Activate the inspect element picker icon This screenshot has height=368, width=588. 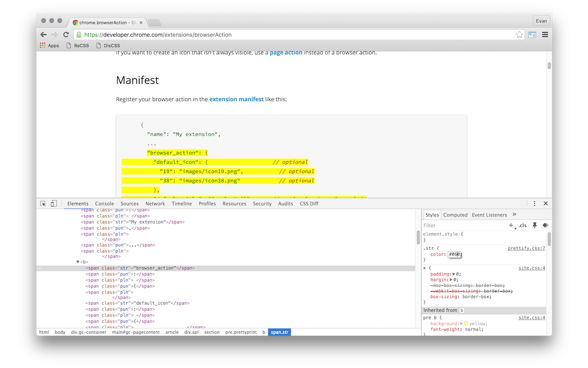(43, 203)
